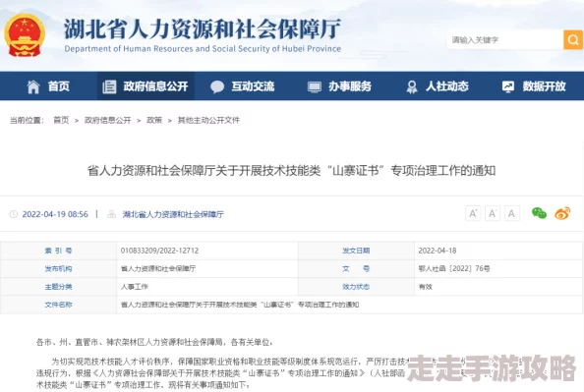Select the publisher value 省人力资源和社会保障厅 in table
The width and height of the screenshot is (584, 392).
click(x=158, y=268)
